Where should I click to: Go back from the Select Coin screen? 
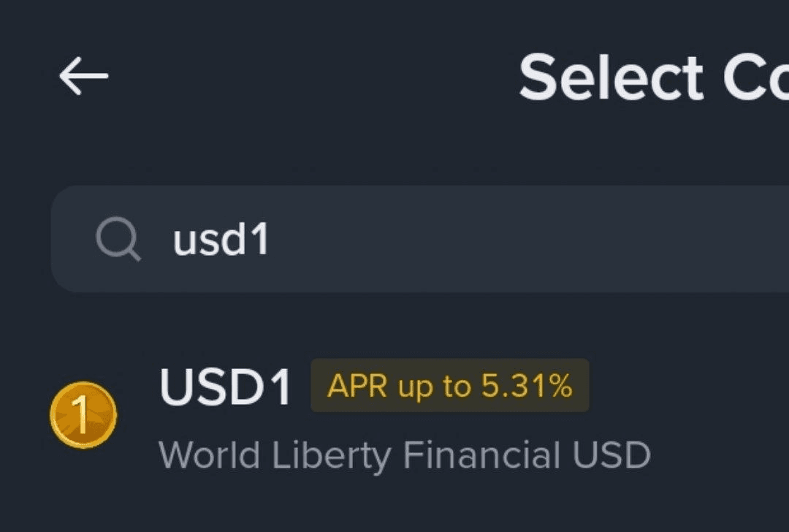[x=83, y=76]
